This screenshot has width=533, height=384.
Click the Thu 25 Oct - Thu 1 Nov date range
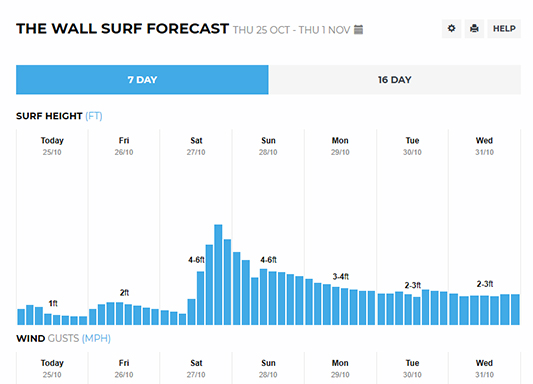291,30
